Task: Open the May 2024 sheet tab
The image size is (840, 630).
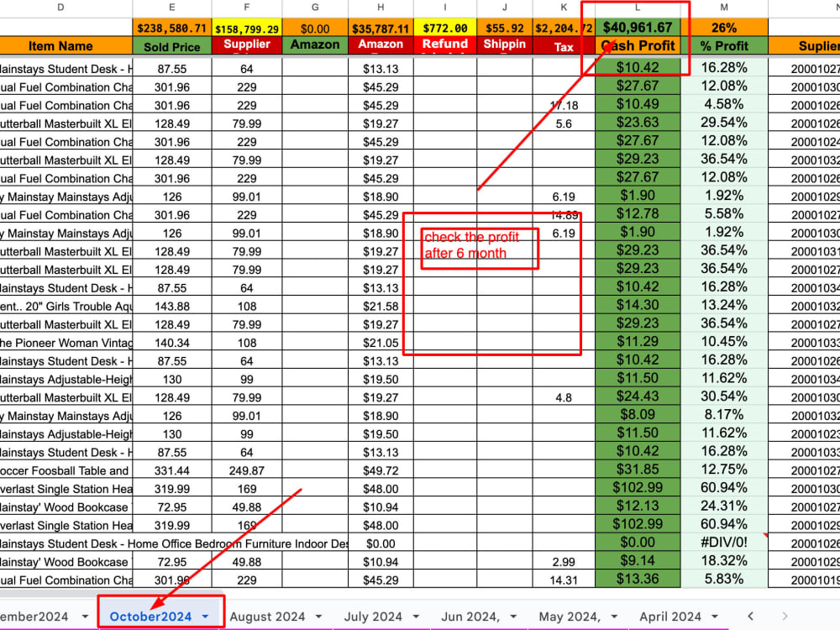Action: pos(570,616)
